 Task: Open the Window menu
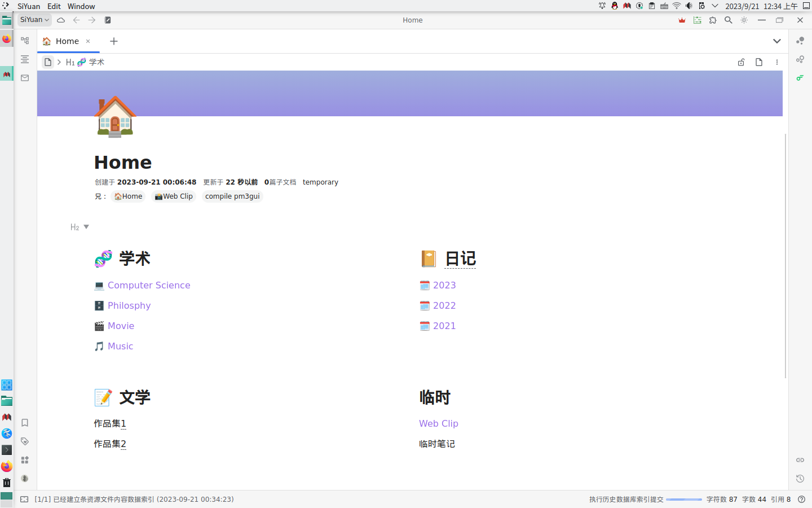pyautogui.click(x=81, y=6)
